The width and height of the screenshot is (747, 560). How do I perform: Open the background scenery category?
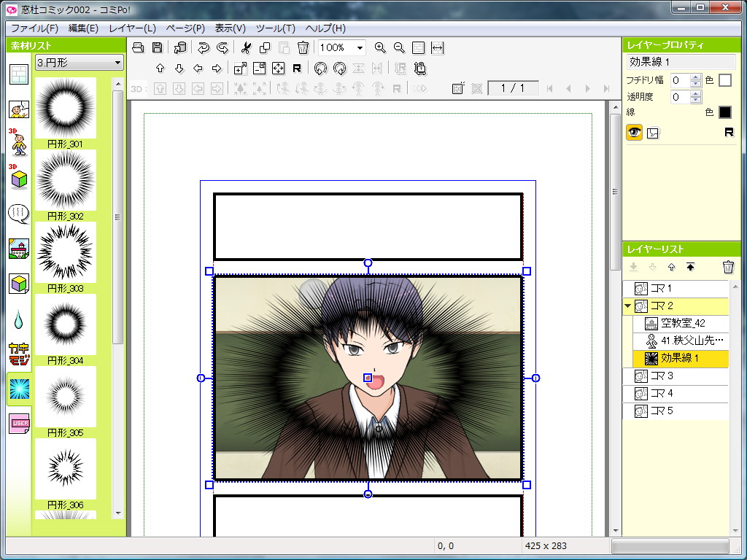click(19, 249)
